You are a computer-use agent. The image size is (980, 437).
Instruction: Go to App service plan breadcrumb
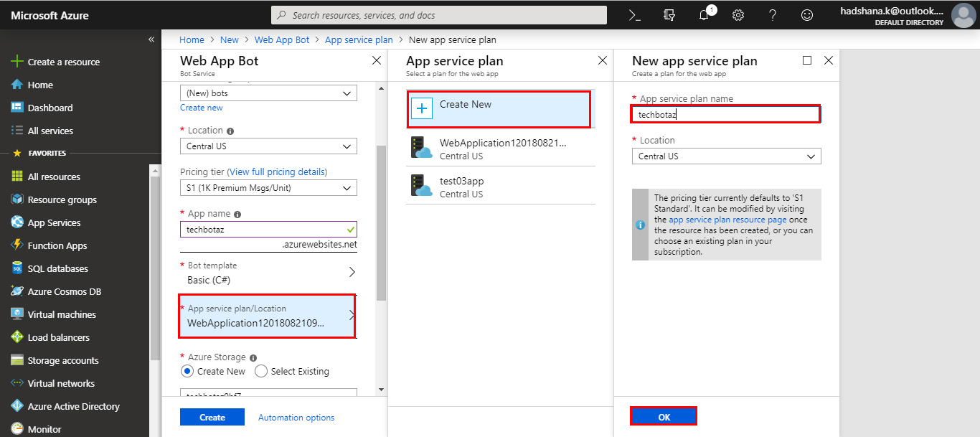point(359,40)
